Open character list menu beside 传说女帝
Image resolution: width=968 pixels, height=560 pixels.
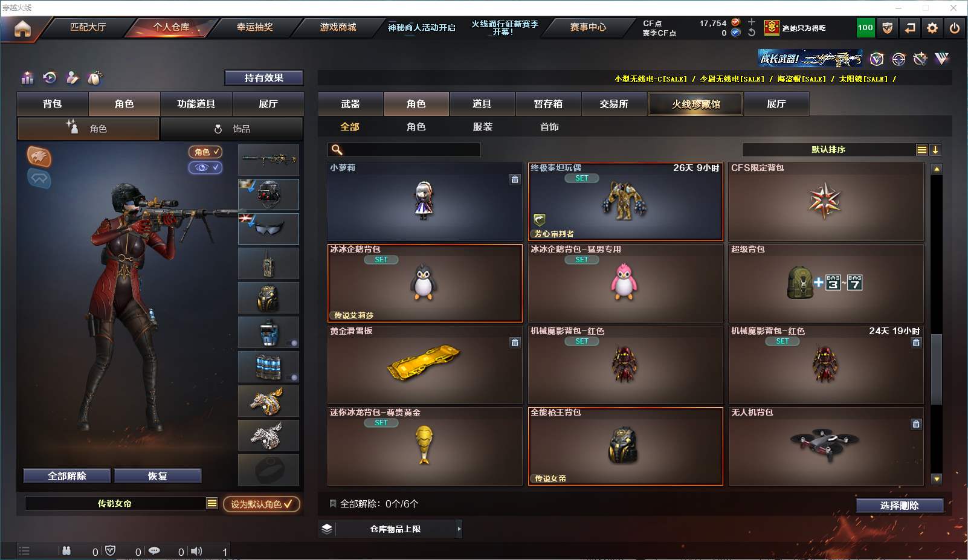coord(212,503)
